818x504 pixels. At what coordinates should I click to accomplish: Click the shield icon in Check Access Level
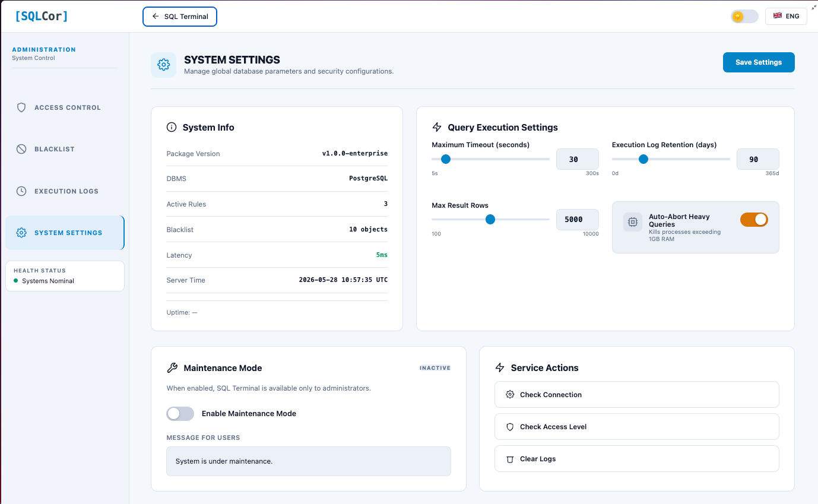pos(510,427)
